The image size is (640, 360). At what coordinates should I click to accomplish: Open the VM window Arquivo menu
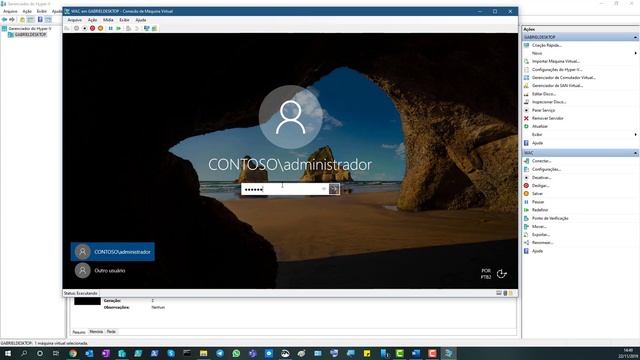click(74, 20)
